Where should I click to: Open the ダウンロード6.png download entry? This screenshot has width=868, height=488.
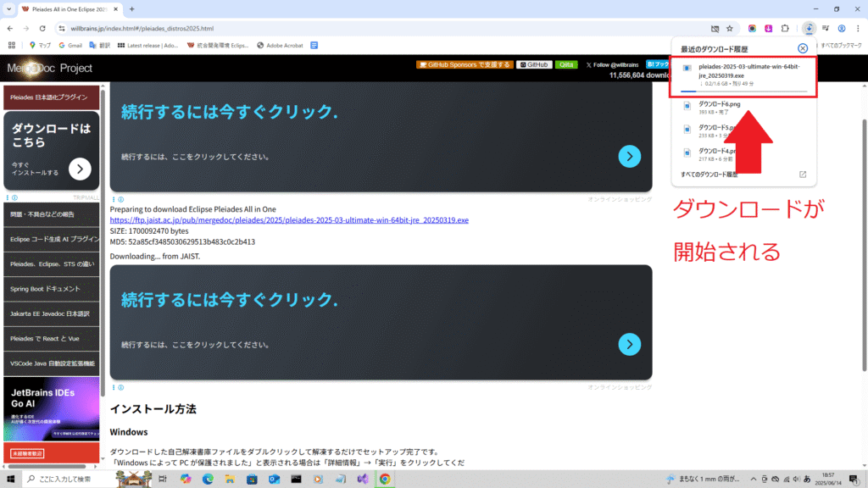pyautogui.click(x=743, y=108)
